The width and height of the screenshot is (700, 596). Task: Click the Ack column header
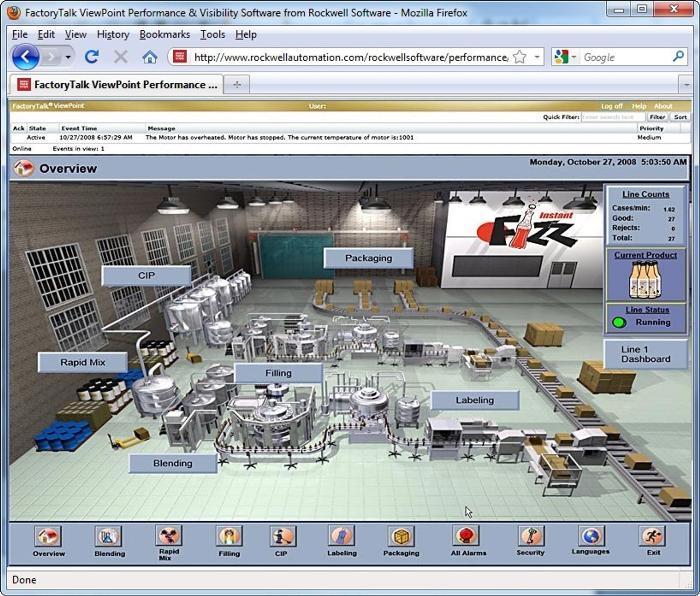click(19, 128)
